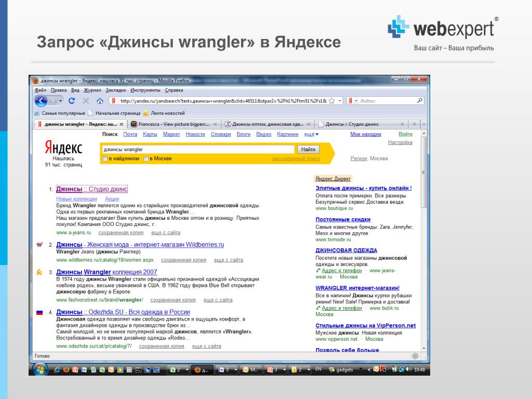Image resolution: width=532 pixels, height=399 pixels.
Task: Go to the browser home page icon
Action: point(100,101)
